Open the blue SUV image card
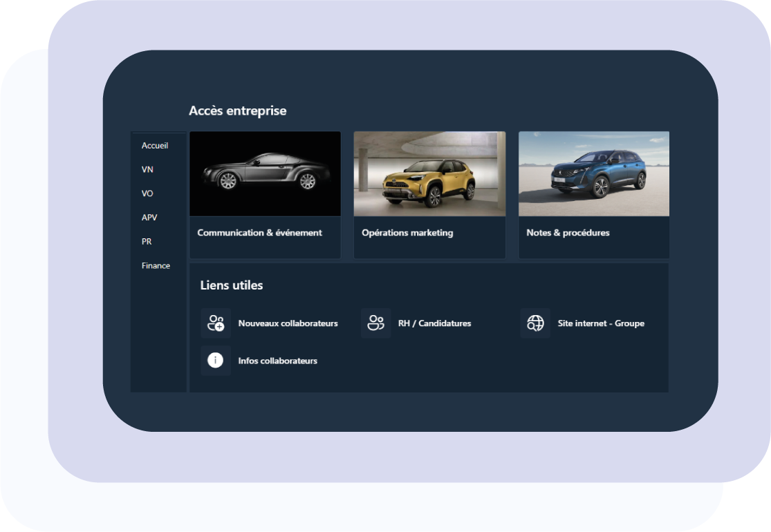 coord(594,174)
